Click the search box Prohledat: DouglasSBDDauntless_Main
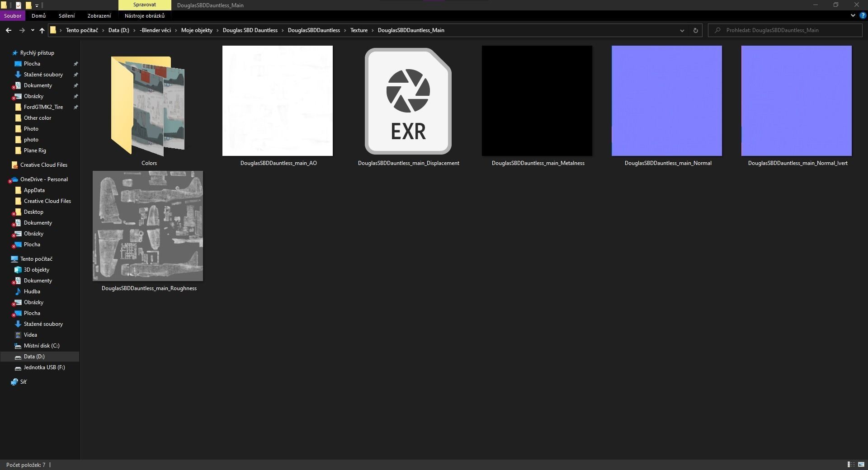 tap(785, 30)
